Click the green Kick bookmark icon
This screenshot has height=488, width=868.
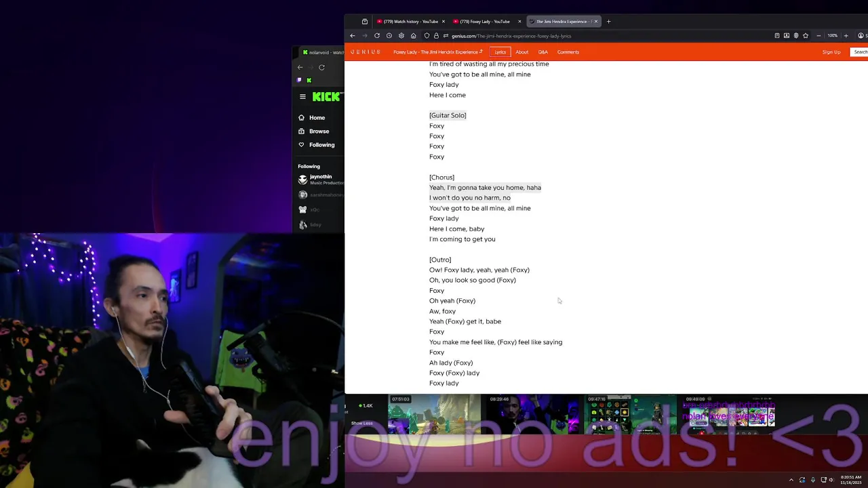[x=309, y=80]
